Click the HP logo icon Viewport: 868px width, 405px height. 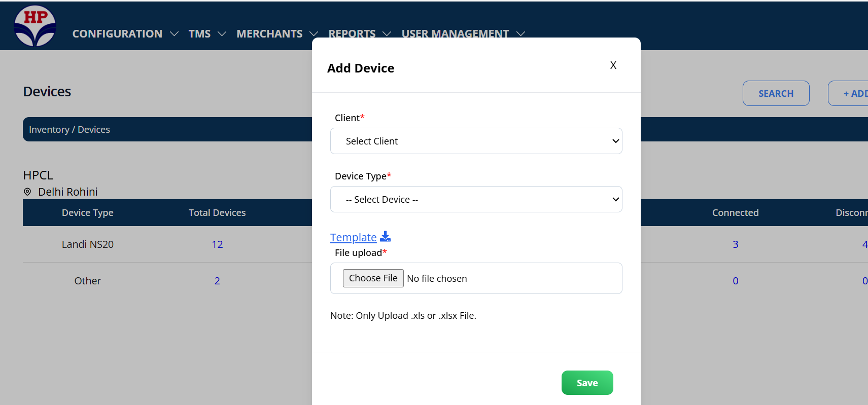(35, 26)
